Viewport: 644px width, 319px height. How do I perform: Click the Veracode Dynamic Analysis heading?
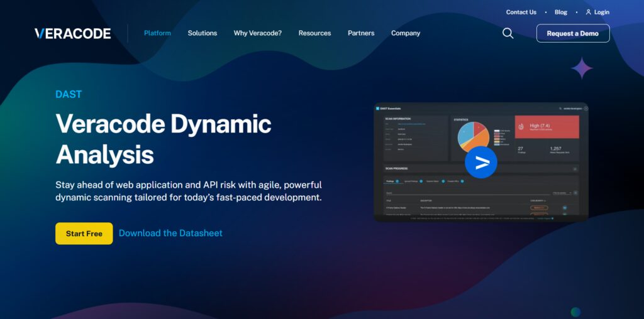pos(164,139)
